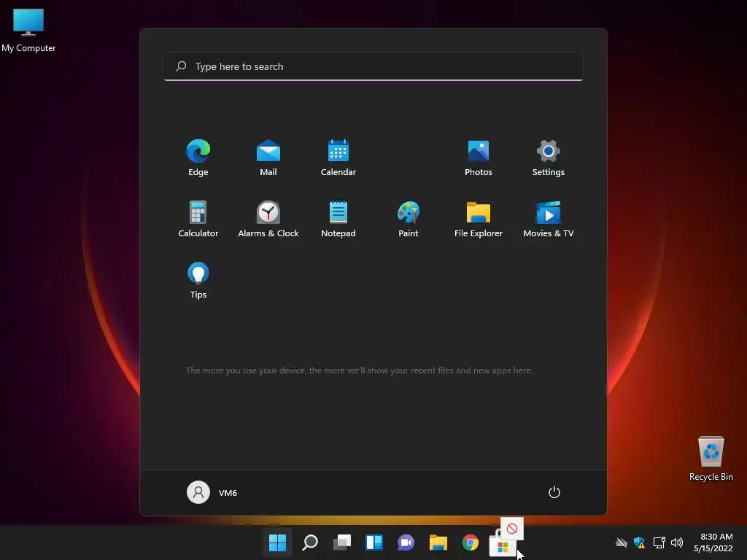
Task: Select the My Computer desktop icon
Action: click(28, 30)
